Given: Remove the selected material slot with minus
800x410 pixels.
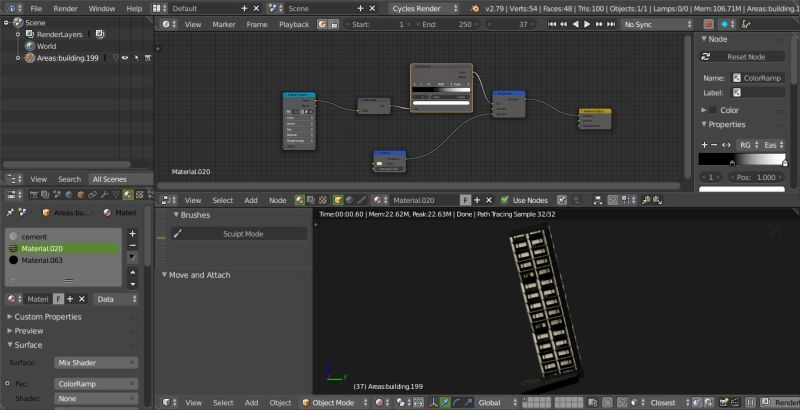Looking at the screenshot, I should click(x=133, y=246).
